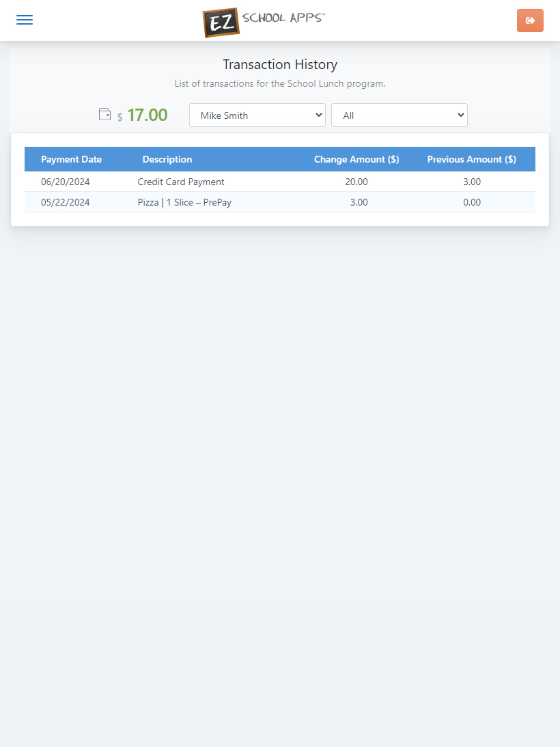The width and height of the screenshot is (560, 747).
Task: Select the 05/22/2024 date cell
Action: 65,202
